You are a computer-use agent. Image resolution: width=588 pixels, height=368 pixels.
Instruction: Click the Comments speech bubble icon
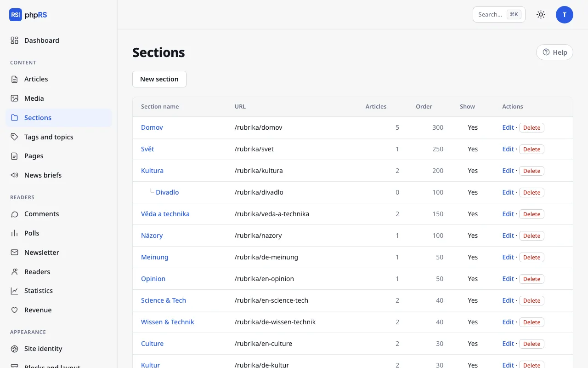(15, 214)
